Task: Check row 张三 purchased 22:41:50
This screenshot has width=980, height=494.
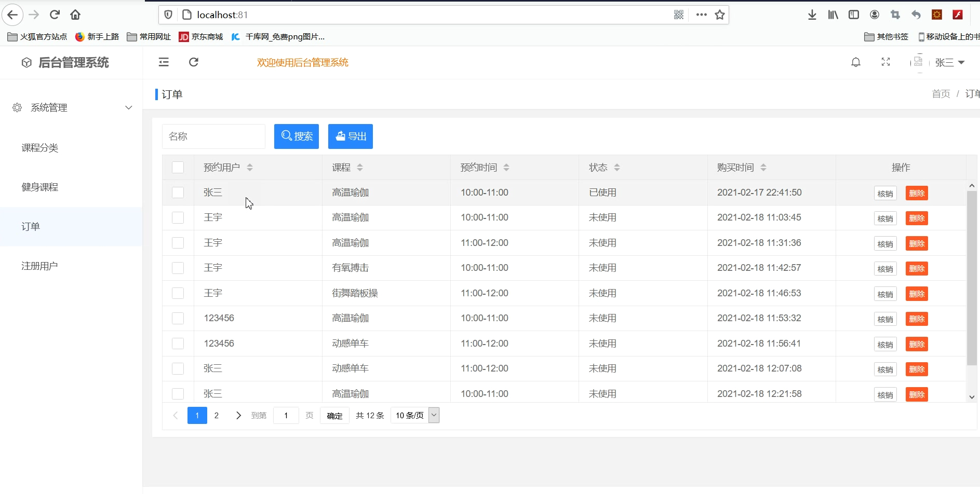Action: click(178, 193)
